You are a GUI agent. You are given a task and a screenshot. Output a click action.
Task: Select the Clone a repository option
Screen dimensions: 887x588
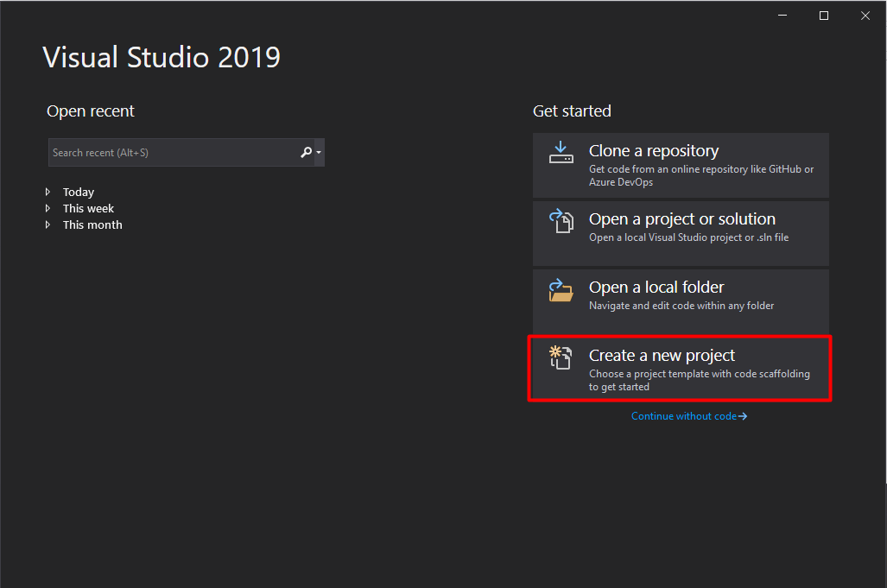click(x=680, y=164)
